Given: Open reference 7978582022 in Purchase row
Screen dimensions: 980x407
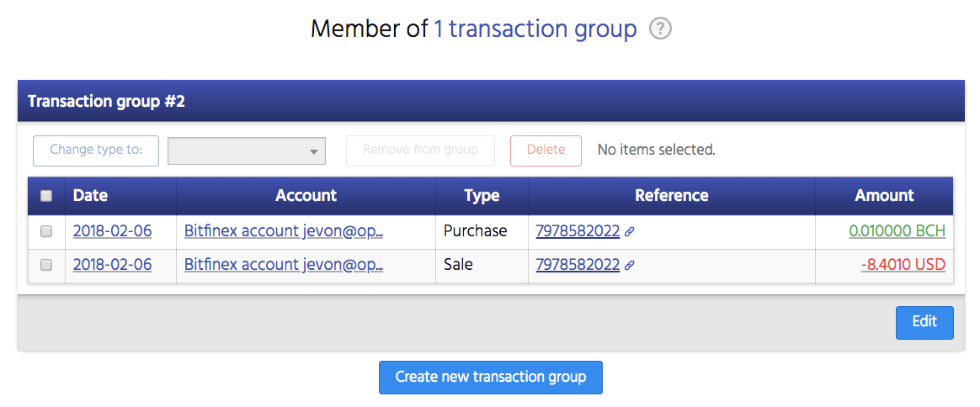Looking at the screenshot, I should point(578,231).
